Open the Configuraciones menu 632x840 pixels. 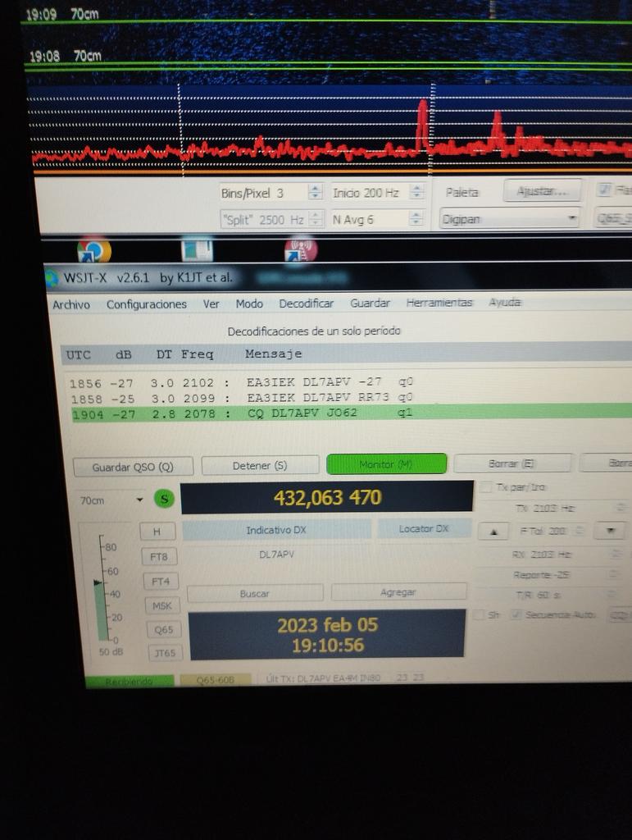click(146, 304)
